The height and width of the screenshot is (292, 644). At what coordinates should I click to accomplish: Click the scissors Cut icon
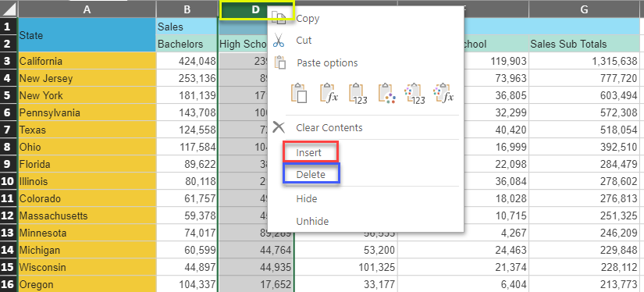[x=279, y=41]
